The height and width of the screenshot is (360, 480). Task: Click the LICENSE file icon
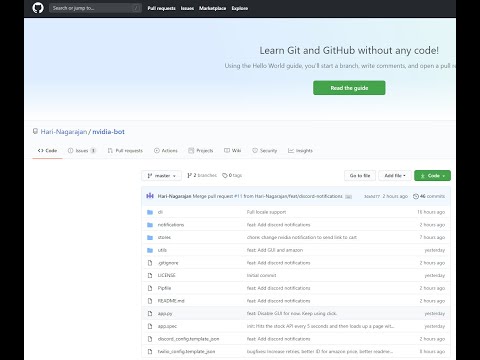click(x=150, y=275)
